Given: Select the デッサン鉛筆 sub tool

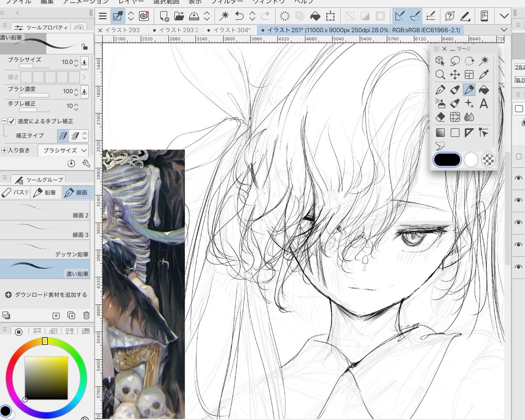Looking at the screenshot, I should click(x=45, y=249).
